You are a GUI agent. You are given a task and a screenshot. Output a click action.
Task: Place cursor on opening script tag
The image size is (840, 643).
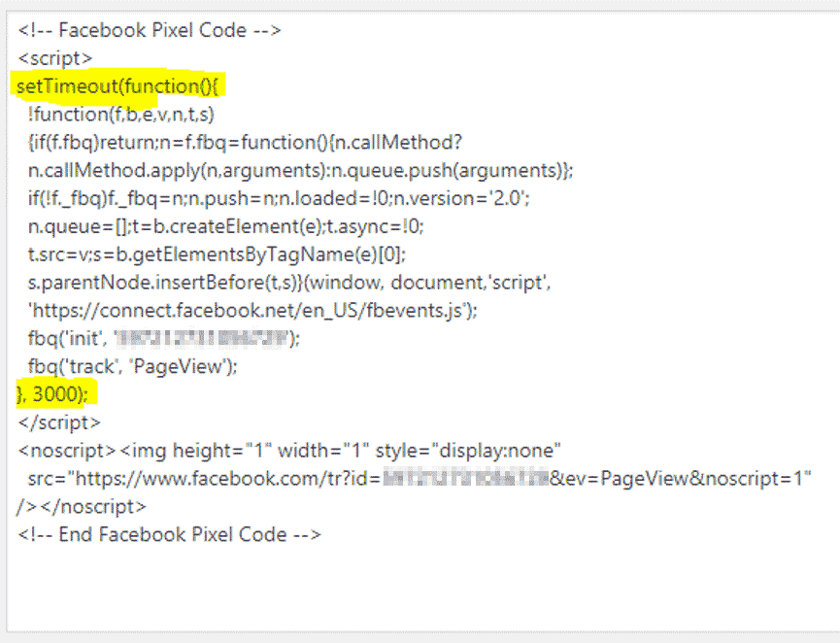55,58
